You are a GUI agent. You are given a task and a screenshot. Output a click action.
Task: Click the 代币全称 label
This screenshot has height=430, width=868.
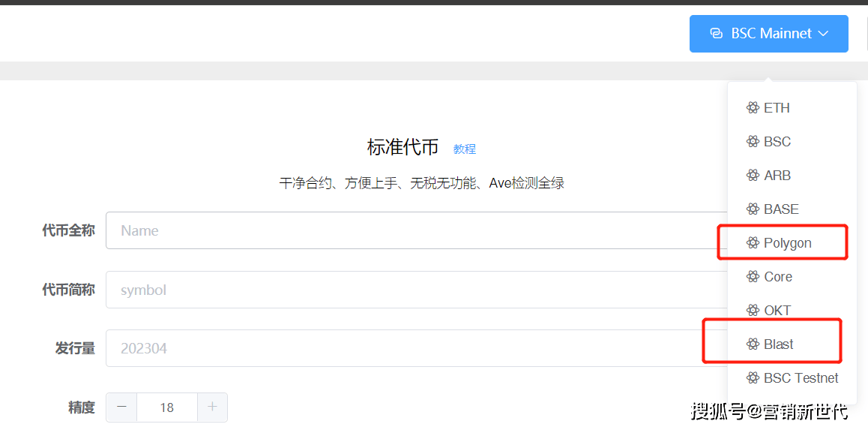(x=68, y=230)
